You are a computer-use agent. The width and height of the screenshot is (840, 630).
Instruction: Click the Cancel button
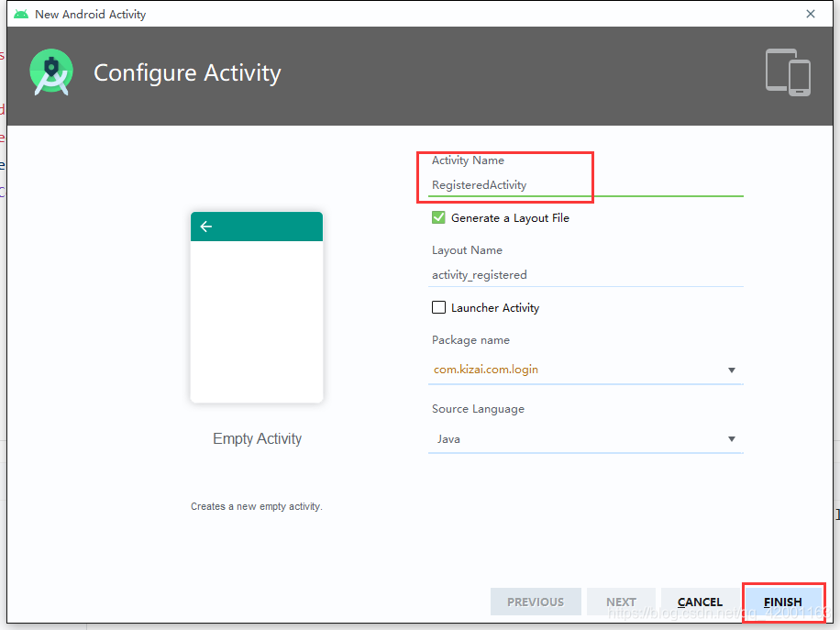point(700,602)
